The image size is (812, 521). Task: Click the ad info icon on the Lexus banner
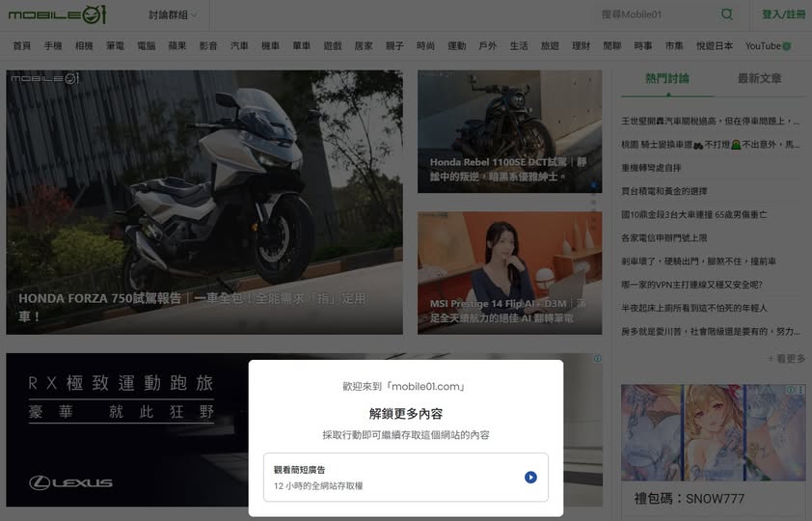(x=597, y=359)
